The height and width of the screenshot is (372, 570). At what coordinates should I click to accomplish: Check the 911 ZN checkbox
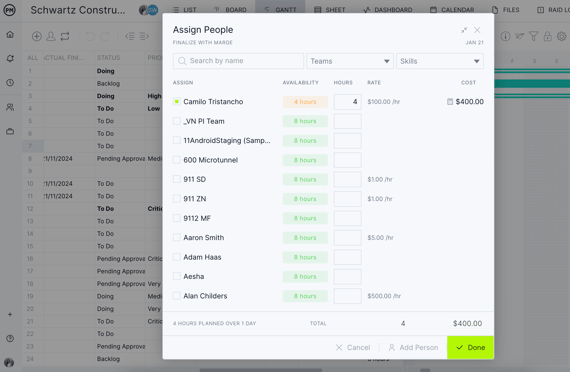tap(177, 199)
